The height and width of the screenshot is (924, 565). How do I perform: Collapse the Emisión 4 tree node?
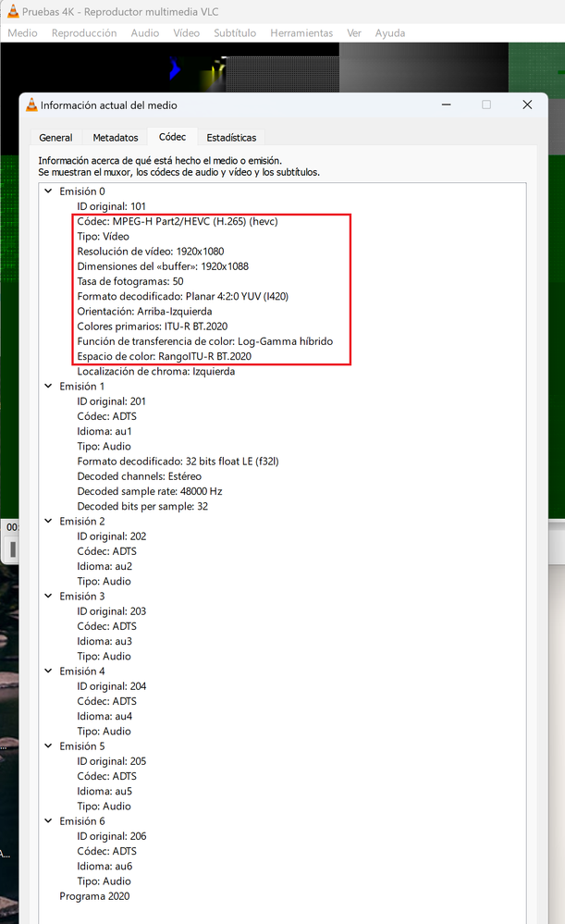click(49, 671)
